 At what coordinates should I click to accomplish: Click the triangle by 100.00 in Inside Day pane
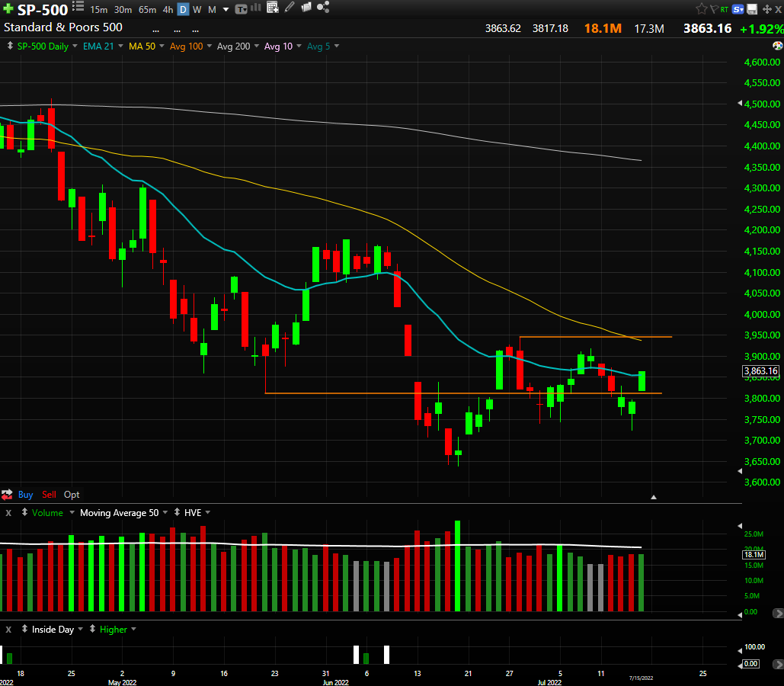[740, 650]
